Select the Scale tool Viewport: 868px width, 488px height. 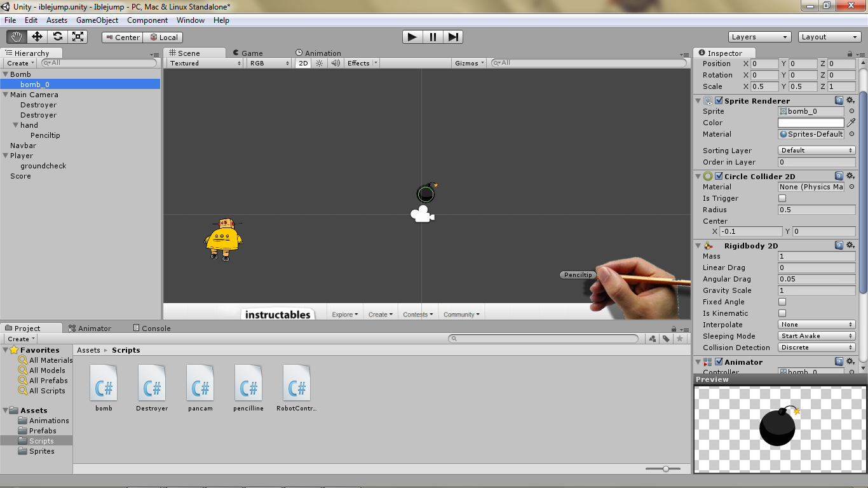click(x=78, y=37)
